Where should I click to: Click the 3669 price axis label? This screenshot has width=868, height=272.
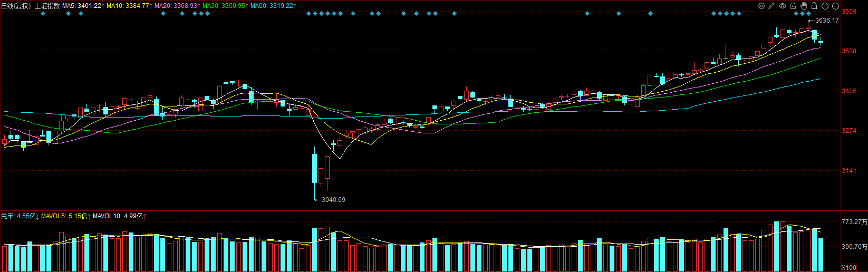[849, 12]
